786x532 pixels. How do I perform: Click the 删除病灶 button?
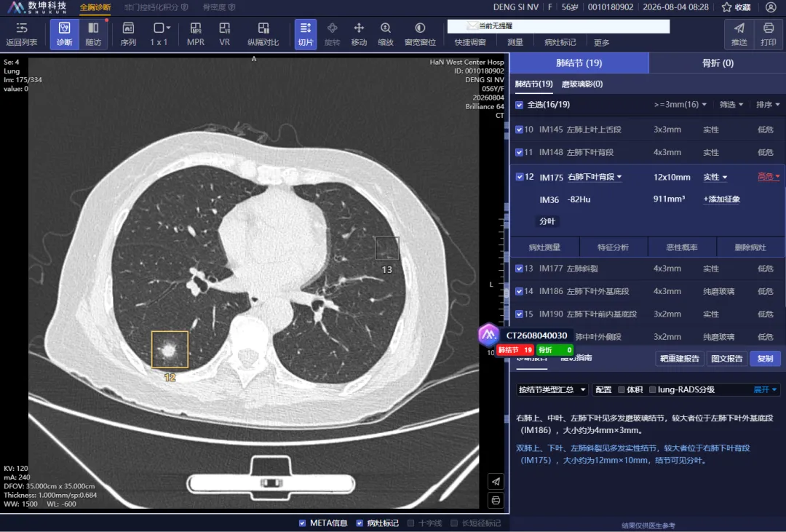(750, 247)
